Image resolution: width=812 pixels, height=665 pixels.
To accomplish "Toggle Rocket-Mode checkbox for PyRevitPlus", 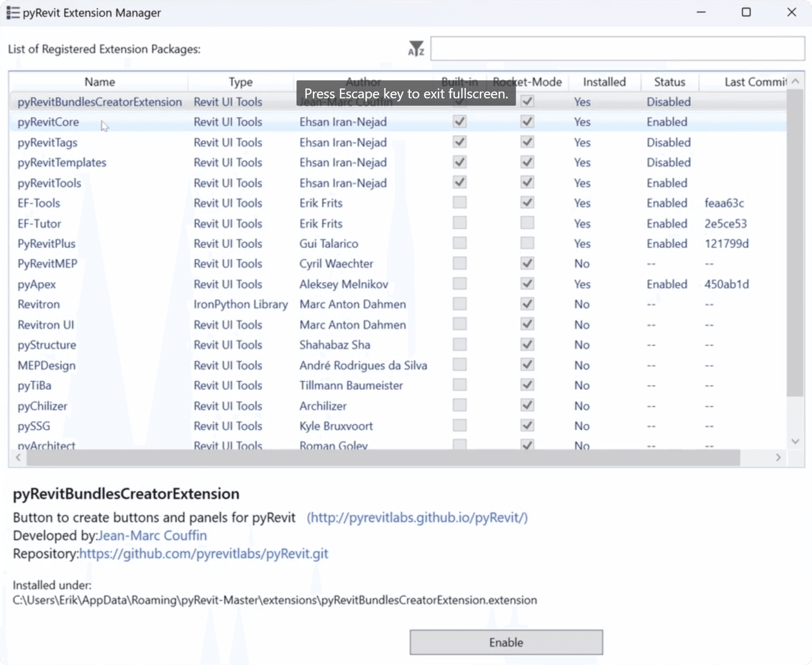I will (x=527, y=243).
